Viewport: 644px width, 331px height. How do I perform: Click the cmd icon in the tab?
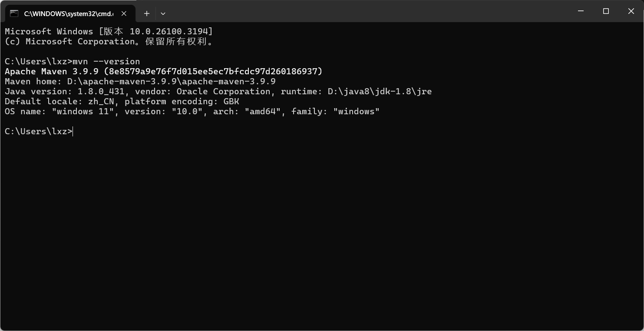(x=14, y=13)
